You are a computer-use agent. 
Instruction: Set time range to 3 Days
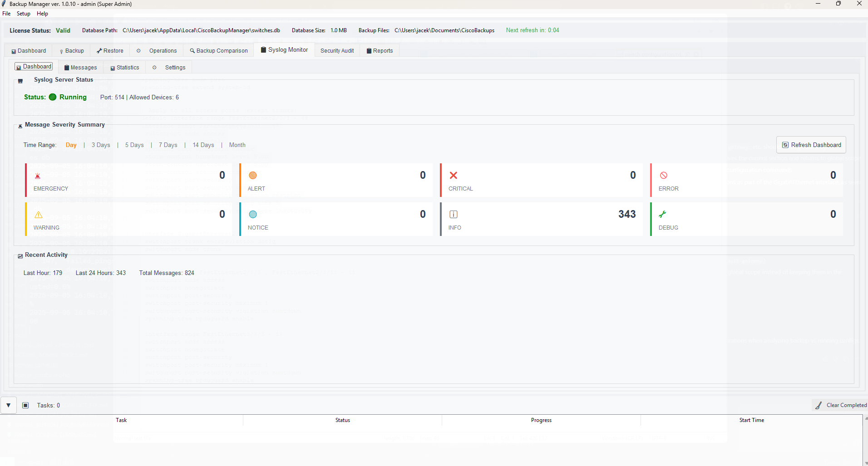pos(101,145)
